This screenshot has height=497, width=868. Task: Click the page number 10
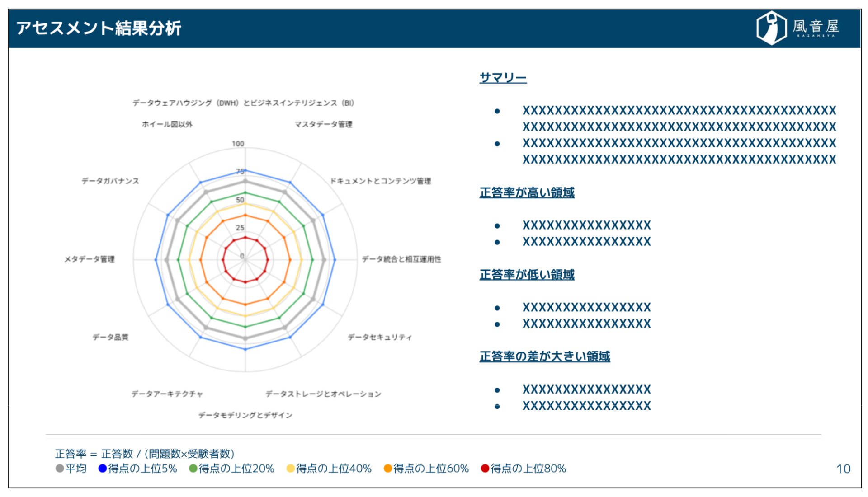843,469
